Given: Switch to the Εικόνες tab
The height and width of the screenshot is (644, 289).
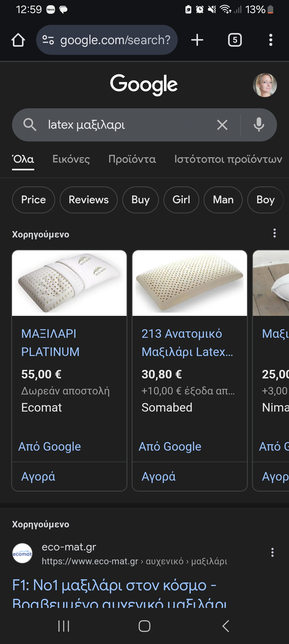Looking at the screenshot, I should click(x=71, y=159).
